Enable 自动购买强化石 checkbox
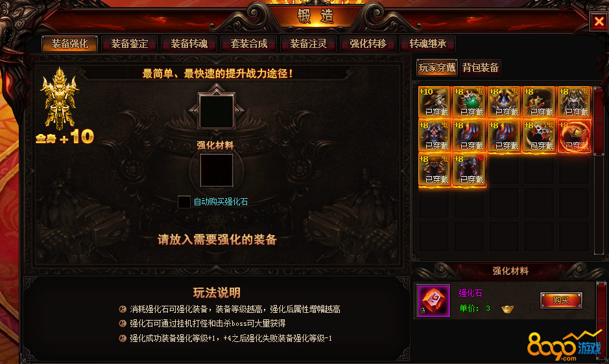The image size is (609, 364). click(x=184, y=202)
